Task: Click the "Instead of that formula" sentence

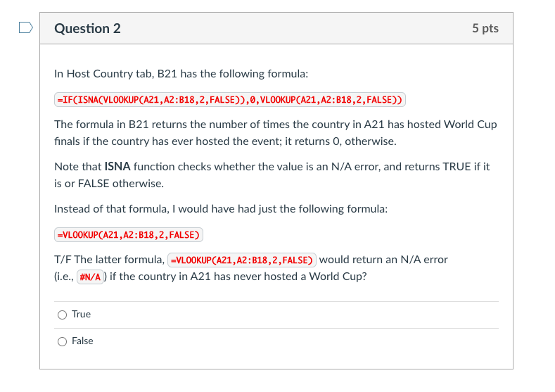Action: (221, 209)
